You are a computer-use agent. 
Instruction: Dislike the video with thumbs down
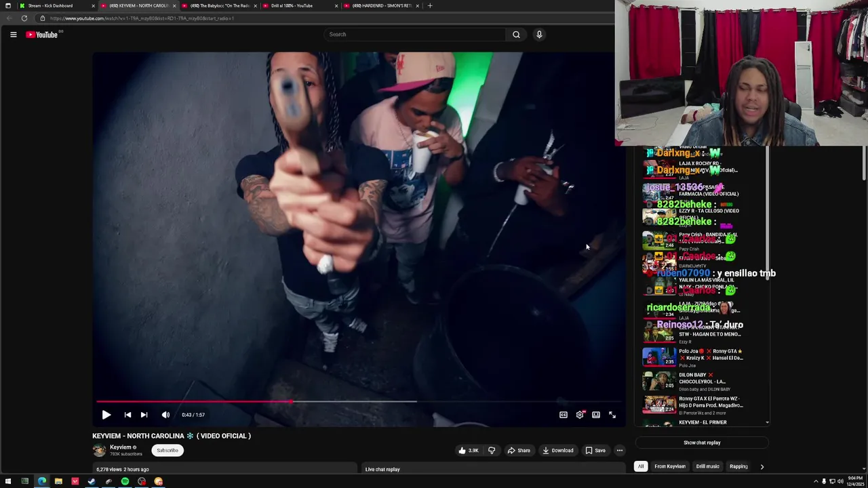click(492, 450)
